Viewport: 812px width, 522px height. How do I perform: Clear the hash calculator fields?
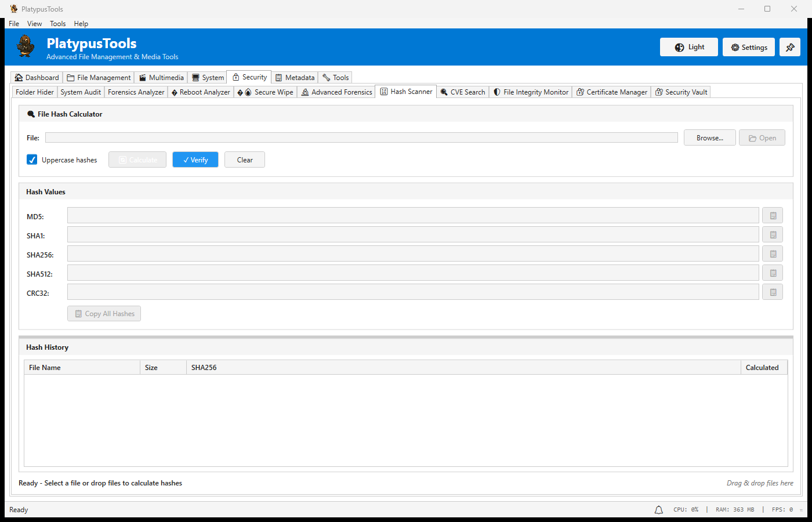click(x=244, y=159)
